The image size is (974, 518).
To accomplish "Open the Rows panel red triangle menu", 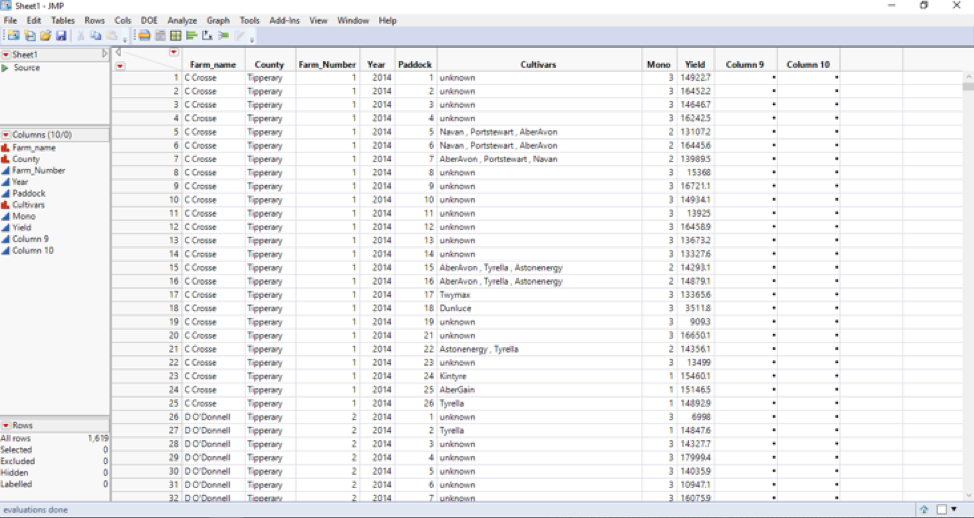I will point(6,425).
